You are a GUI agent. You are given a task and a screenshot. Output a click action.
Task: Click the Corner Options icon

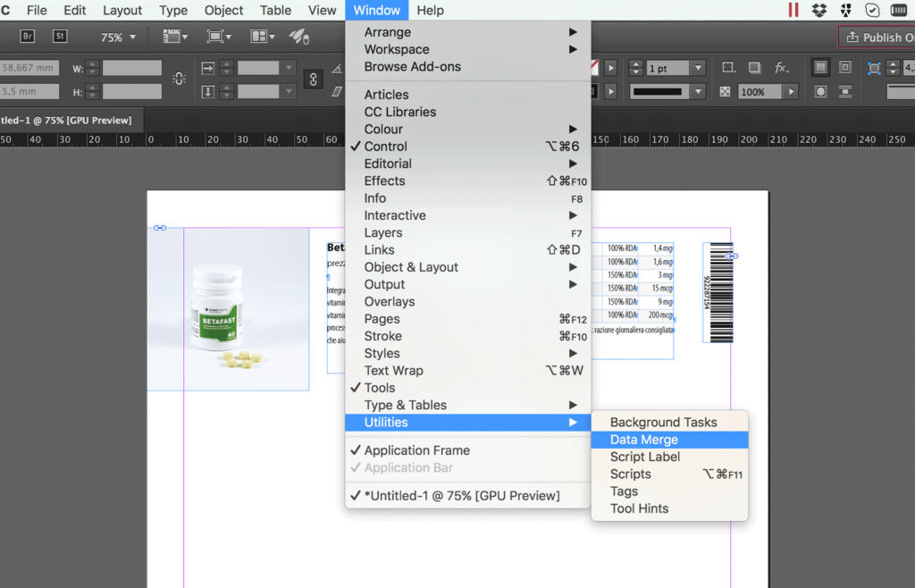(x=728, y=68)
